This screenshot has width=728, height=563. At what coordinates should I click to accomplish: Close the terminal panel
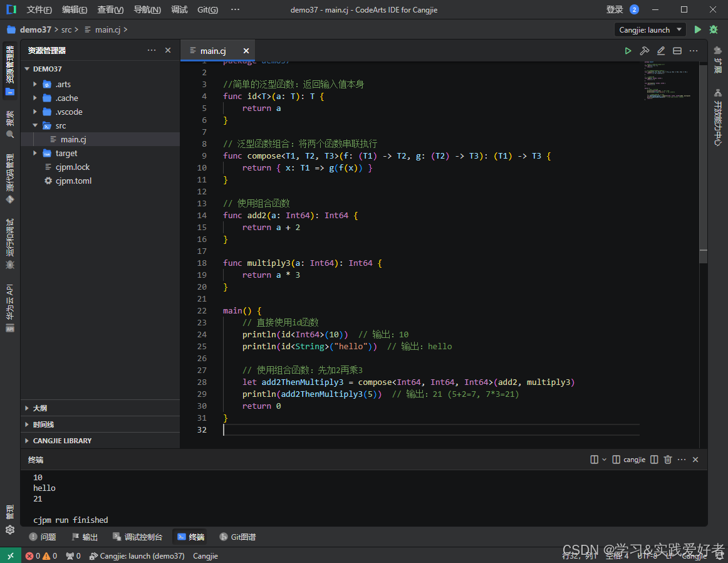coord(695,460)
